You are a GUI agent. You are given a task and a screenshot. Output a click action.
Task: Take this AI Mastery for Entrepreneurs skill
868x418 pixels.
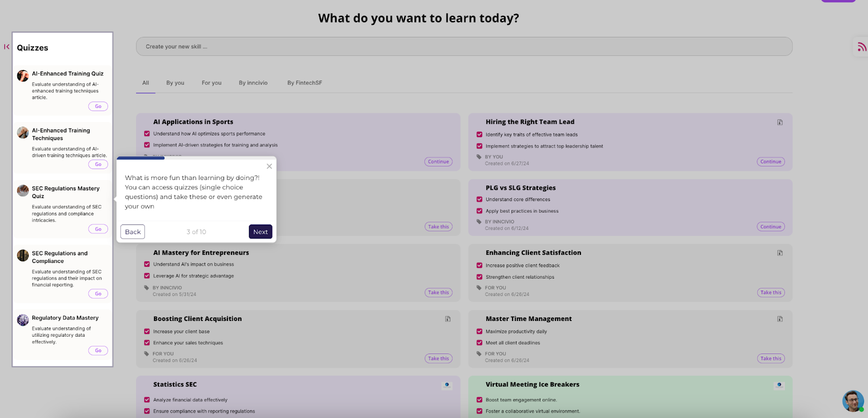click(438, 293)
